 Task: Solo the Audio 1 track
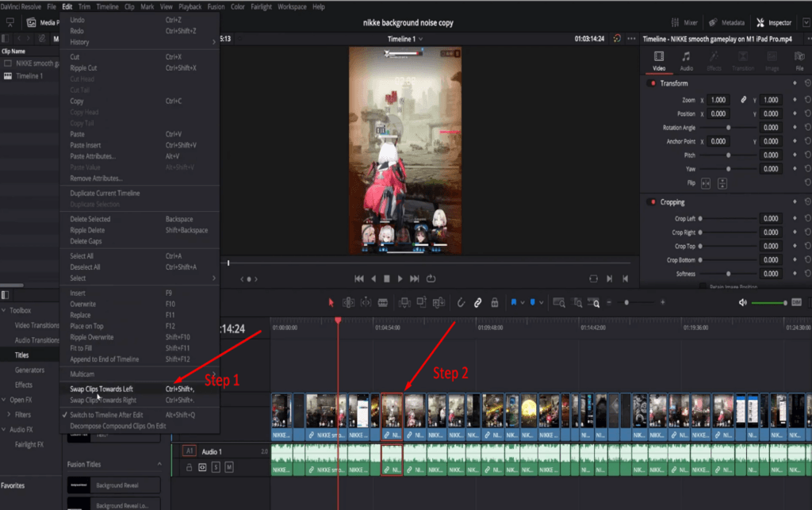pyautogui.click(x=216, y=467)
